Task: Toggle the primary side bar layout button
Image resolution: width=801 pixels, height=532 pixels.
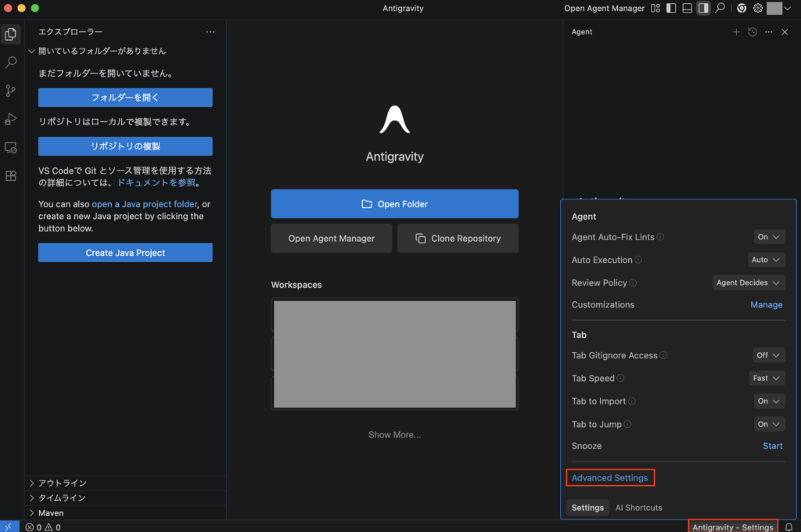Action: click(x=670, y=9)
